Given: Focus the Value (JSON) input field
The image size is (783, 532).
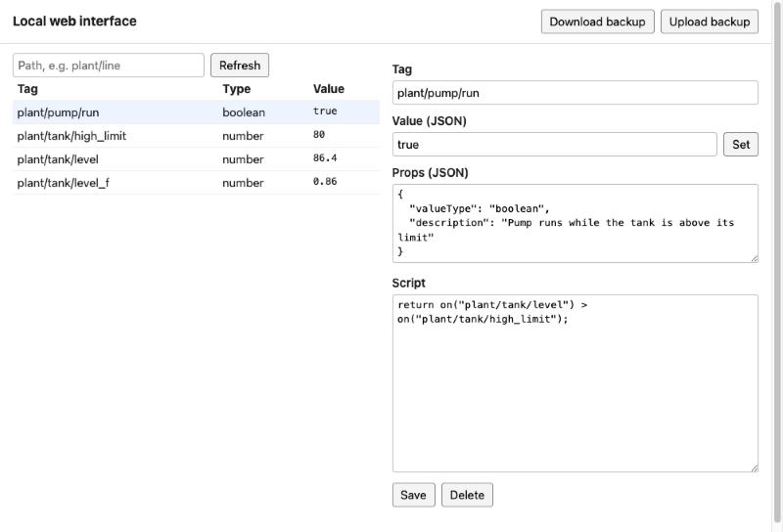Looking at the screenshot, I should [x=555, y=144].
